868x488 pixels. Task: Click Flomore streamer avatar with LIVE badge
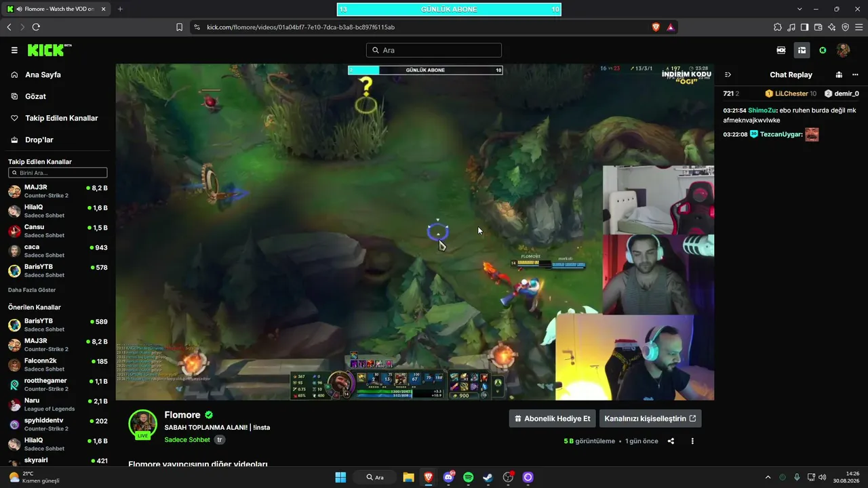pos(142,424)
